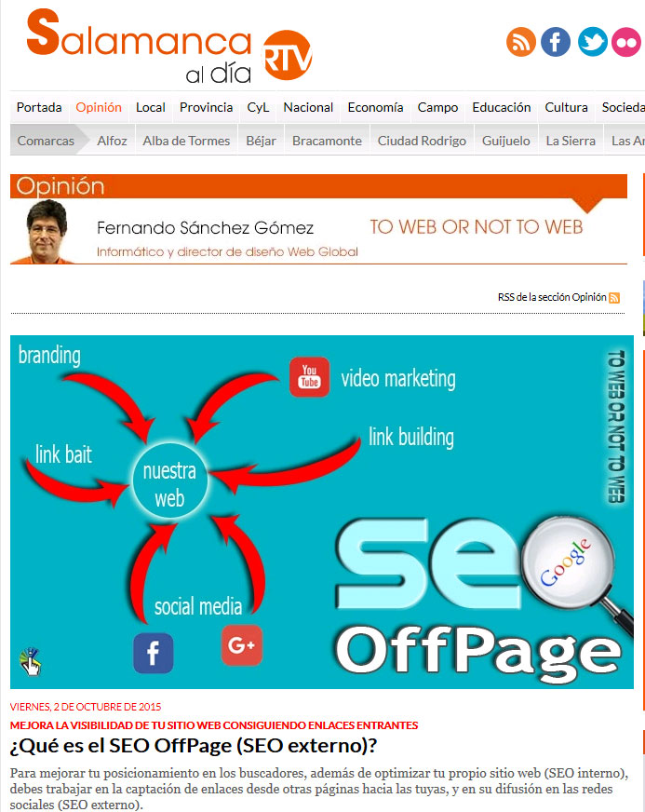
Task: Go to the Portada menu item
Action: (39, 107)
